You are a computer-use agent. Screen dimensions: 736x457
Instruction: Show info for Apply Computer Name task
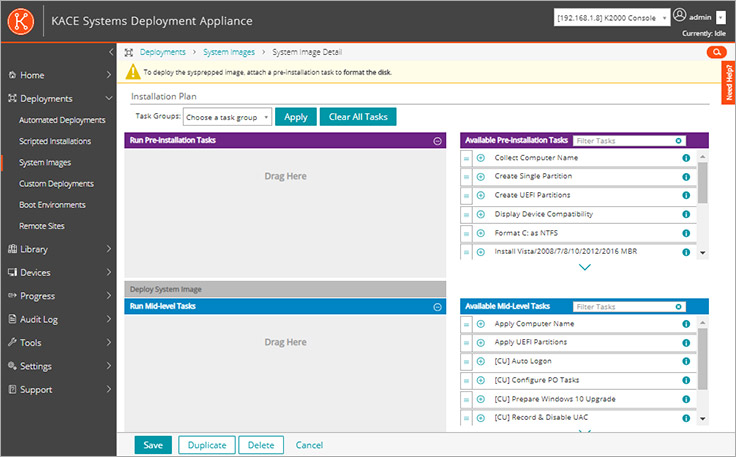point(686,324)
